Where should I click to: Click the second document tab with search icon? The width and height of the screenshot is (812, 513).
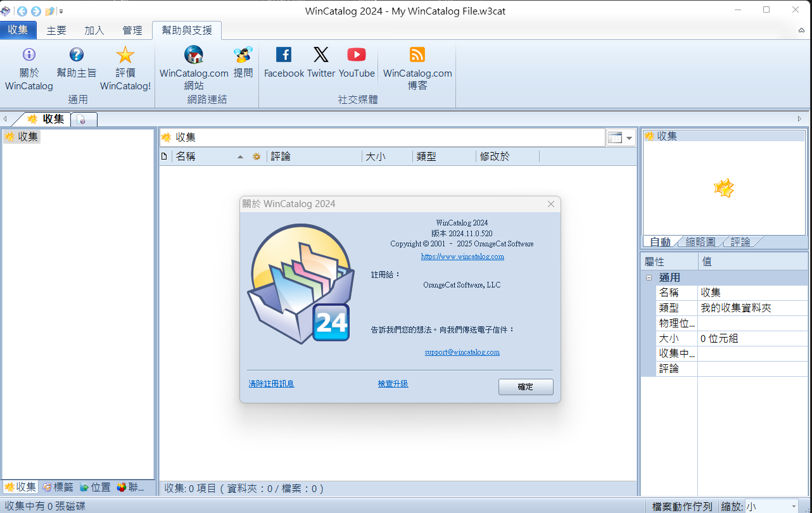[x=84, y=119]
